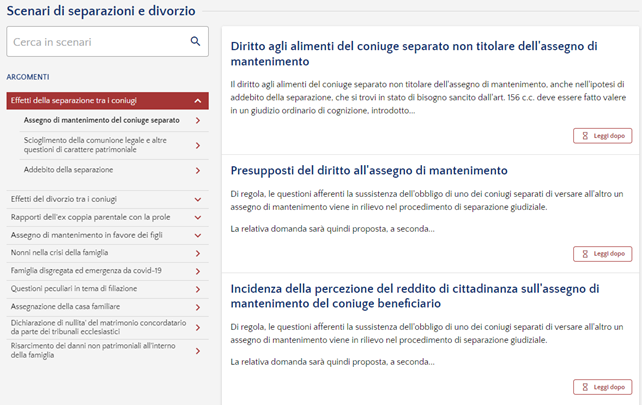Click arrow beside 'Nonni nella crisi della famiglia'

pos(198,253)
